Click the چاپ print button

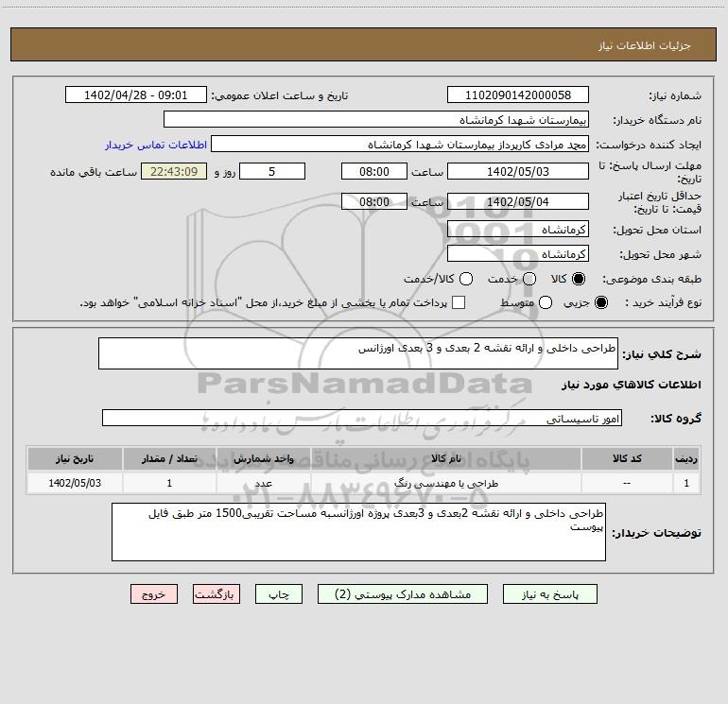(279, 594)
